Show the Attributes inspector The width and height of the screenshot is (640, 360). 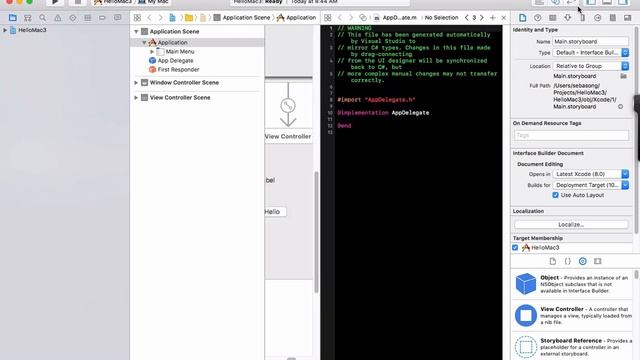(568, 18)
